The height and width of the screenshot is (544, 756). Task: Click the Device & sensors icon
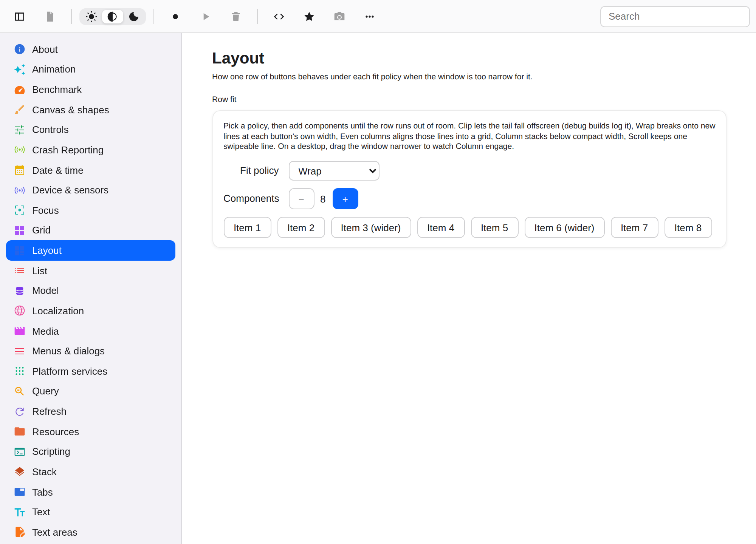tap(20, 190)
